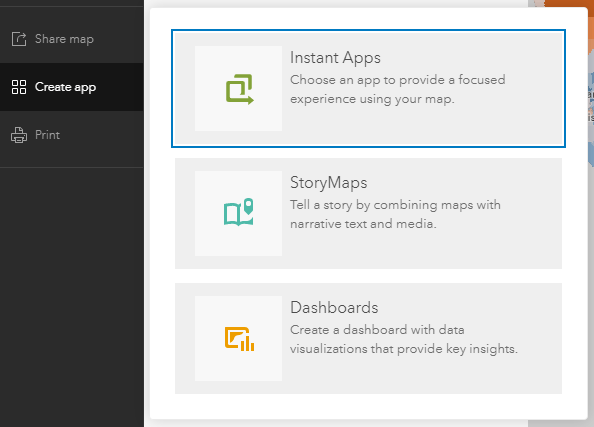Select the Instant Apps description text
The height and width of the screenshot is (427, 594).
pyautogui.click(x=397, y=89)
